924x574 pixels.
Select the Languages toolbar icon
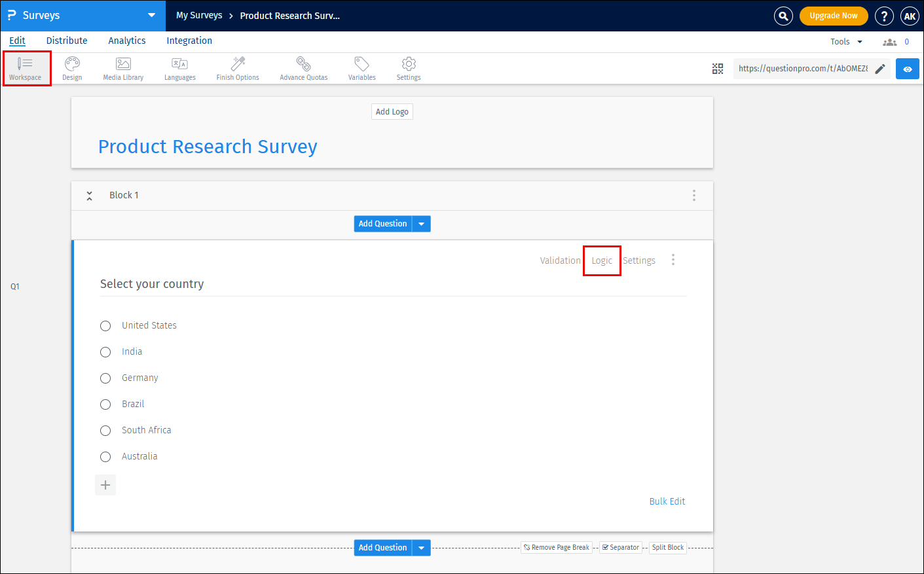179,67
